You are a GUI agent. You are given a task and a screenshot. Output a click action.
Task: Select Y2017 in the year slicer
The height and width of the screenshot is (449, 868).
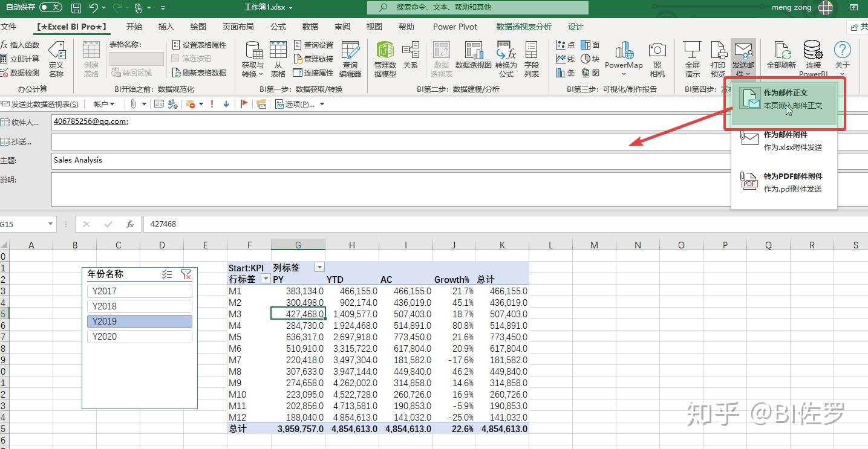coord(139,291)
